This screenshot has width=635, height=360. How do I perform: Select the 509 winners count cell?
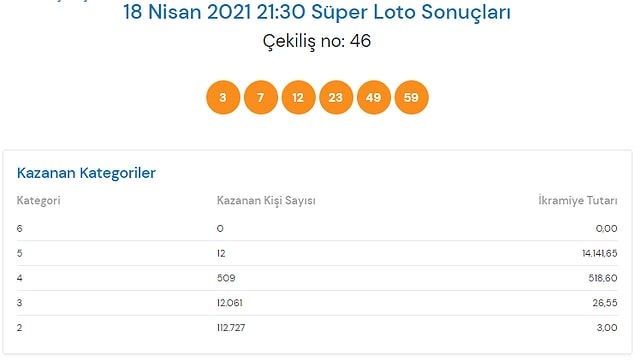click(x=226, y=278)
